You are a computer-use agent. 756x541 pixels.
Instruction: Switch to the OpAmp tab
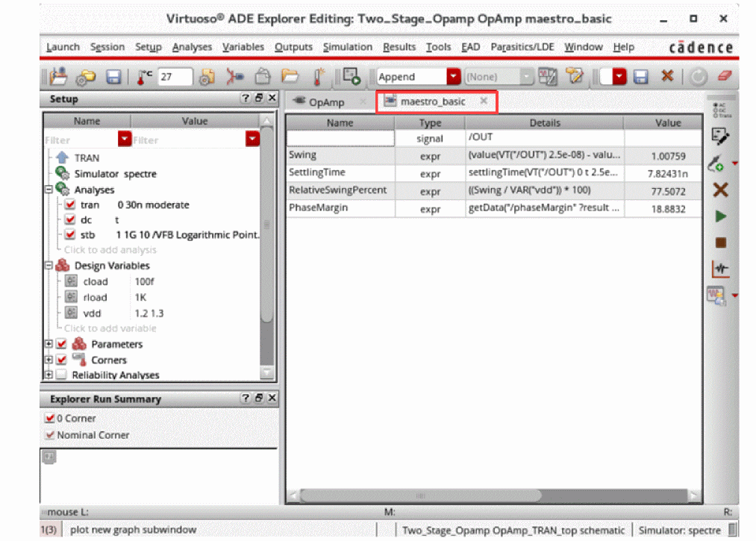coord(326,101)
